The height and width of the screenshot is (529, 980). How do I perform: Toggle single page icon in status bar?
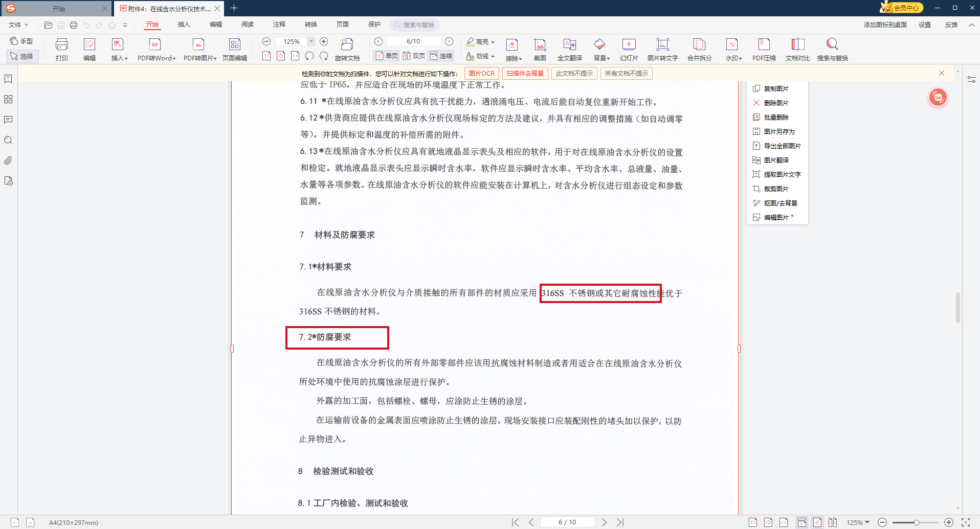pos(817,522)
